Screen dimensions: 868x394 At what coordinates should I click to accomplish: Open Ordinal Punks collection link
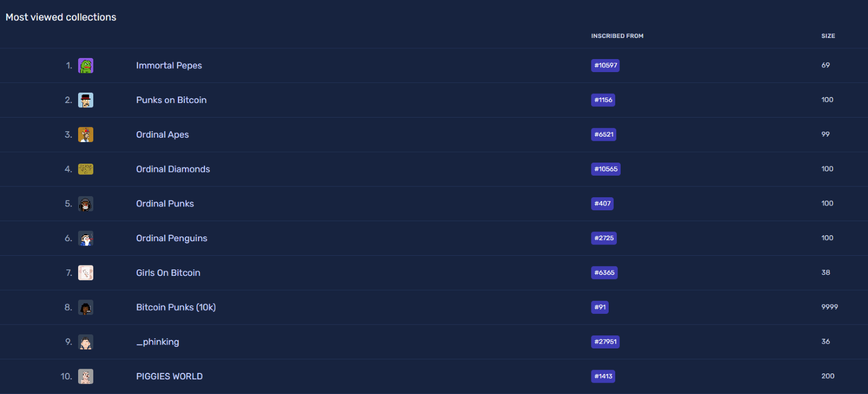pyautogui.click(x=165, y=204)
